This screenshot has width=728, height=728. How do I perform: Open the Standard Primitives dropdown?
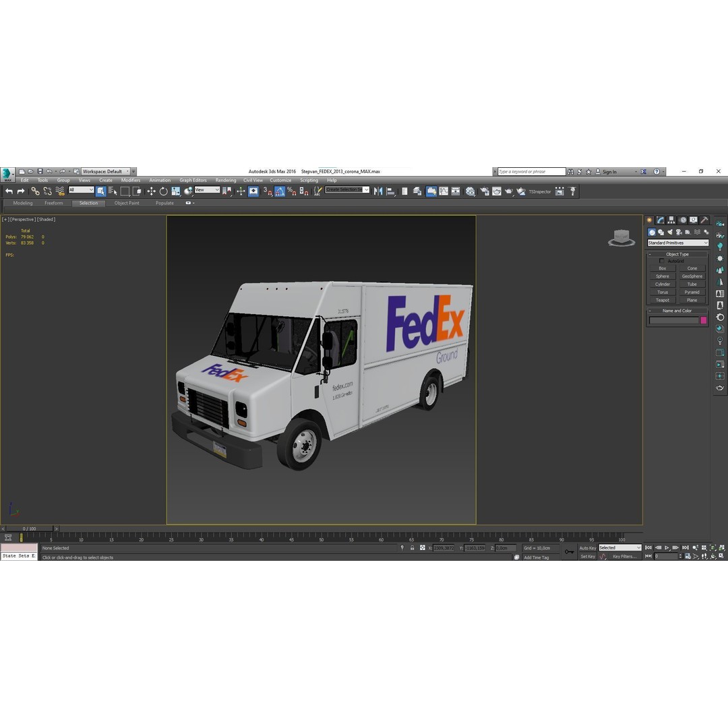pos(678,243)
